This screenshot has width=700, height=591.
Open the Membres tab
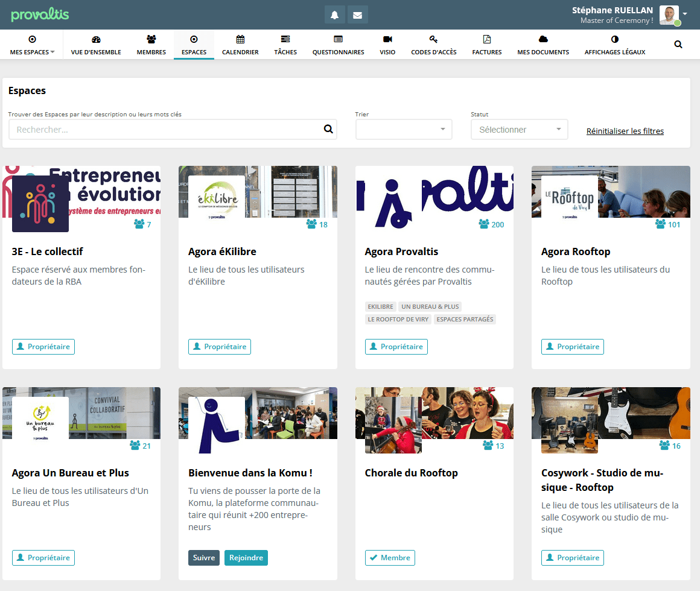click(x=151, y=45)
